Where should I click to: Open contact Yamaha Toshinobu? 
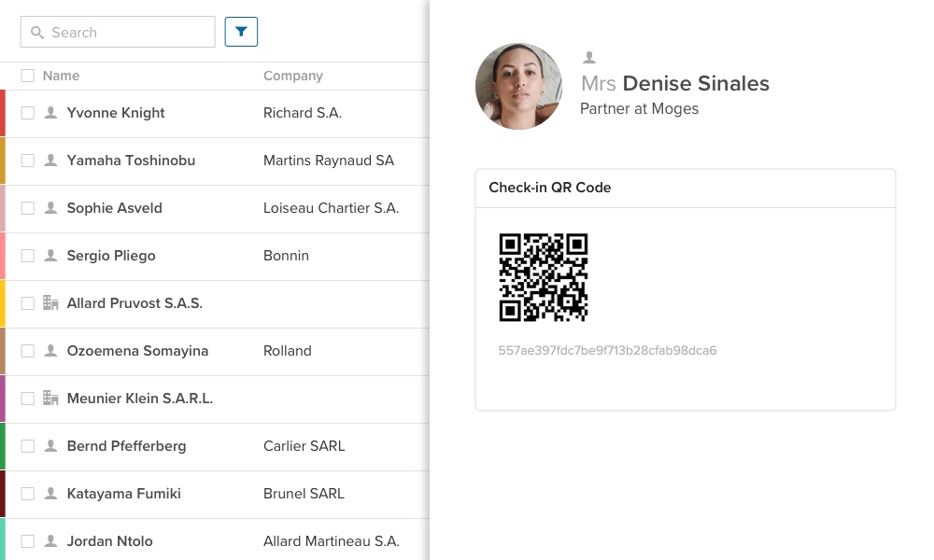point(131,161)
